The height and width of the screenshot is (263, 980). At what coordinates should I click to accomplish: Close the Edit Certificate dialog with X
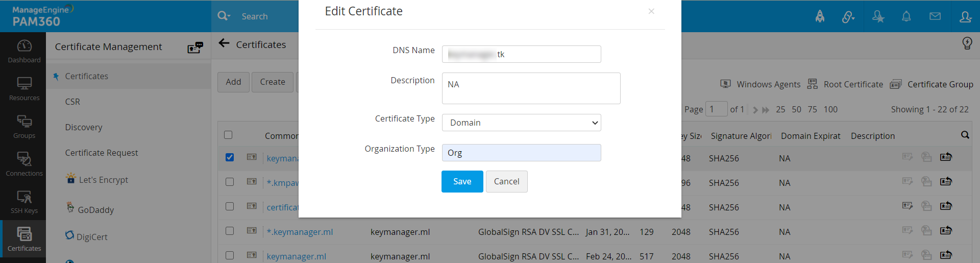(x=651, y=11)
